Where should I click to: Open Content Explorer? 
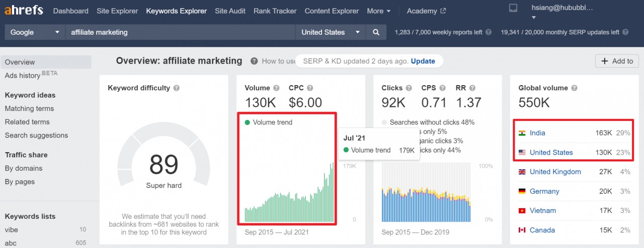332,11
